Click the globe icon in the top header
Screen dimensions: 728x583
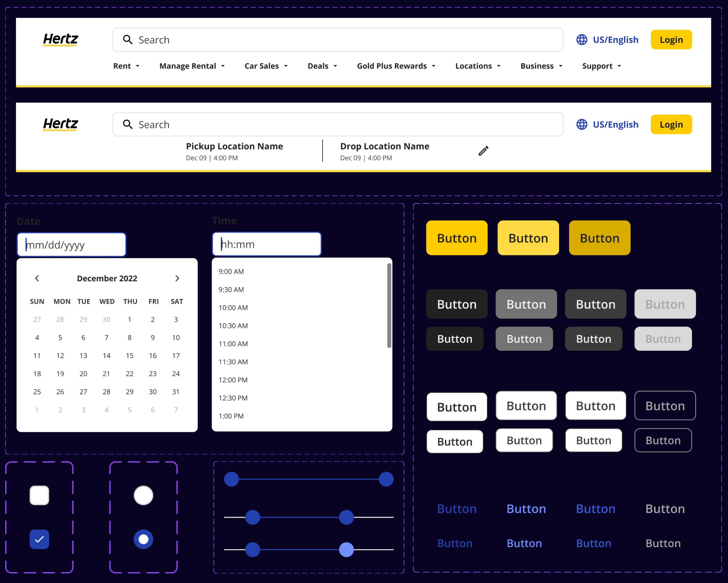click(x=582, y=39)
